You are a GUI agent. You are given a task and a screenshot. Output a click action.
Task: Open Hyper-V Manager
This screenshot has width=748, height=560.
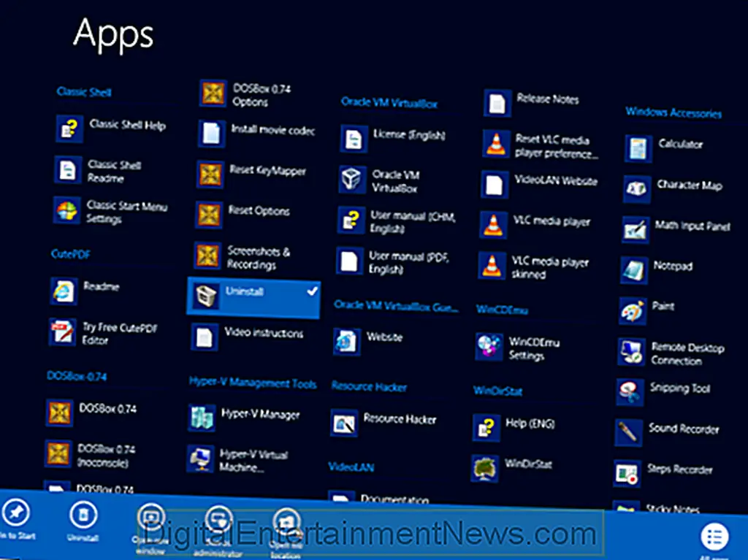[x=244, y=416]
